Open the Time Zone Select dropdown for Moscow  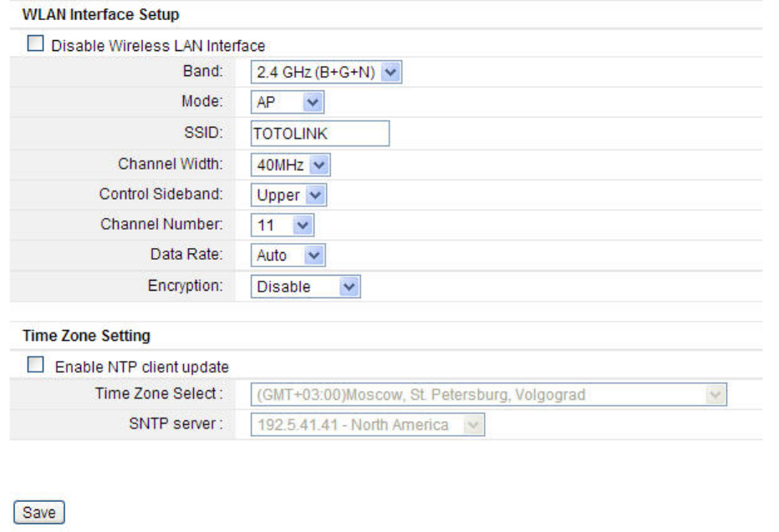[x=489, y=394]
